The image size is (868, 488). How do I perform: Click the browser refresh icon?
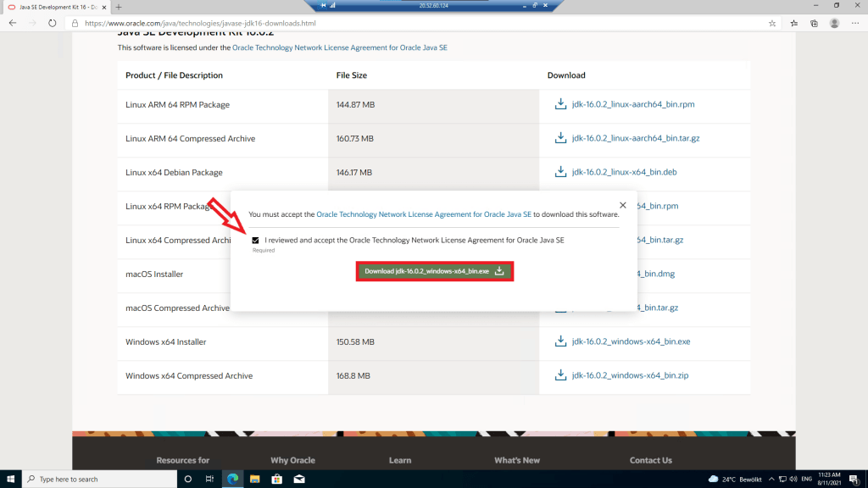click(x=53, y=24)
